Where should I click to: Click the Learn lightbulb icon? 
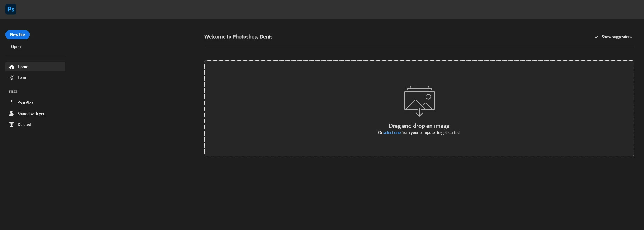[x=12, y=77]
